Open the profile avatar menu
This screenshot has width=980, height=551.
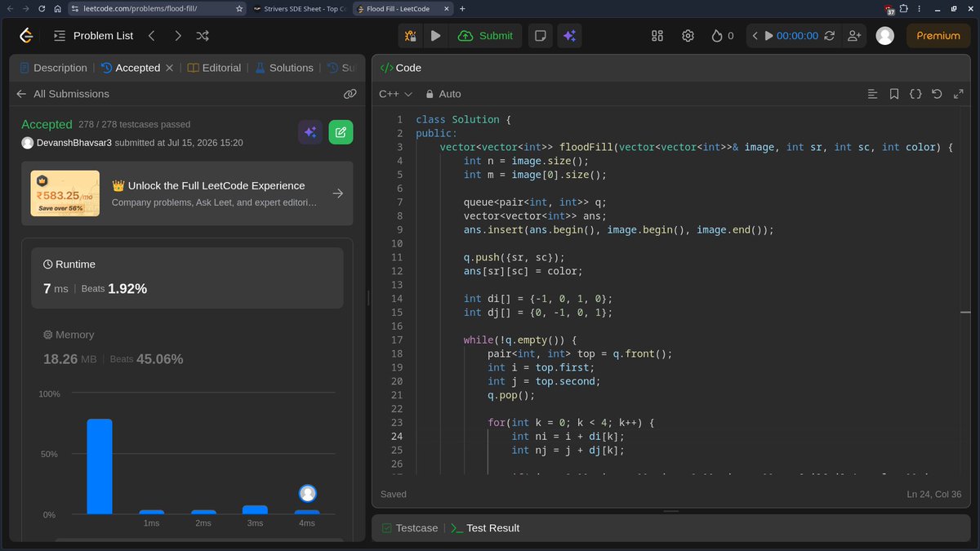[x=884, y=36]
